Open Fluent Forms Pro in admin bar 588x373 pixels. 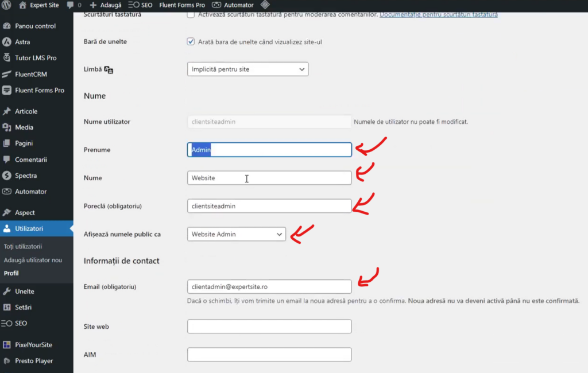coord(181,5)
